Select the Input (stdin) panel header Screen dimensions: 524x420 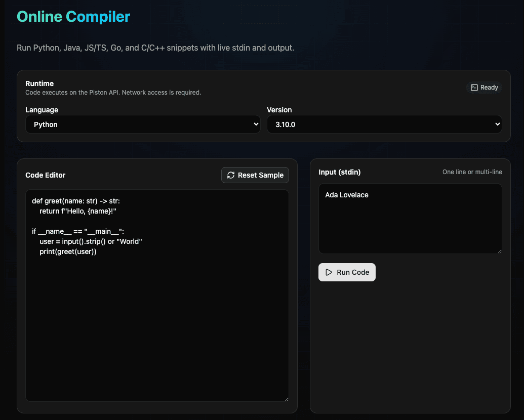pos(339,172)
